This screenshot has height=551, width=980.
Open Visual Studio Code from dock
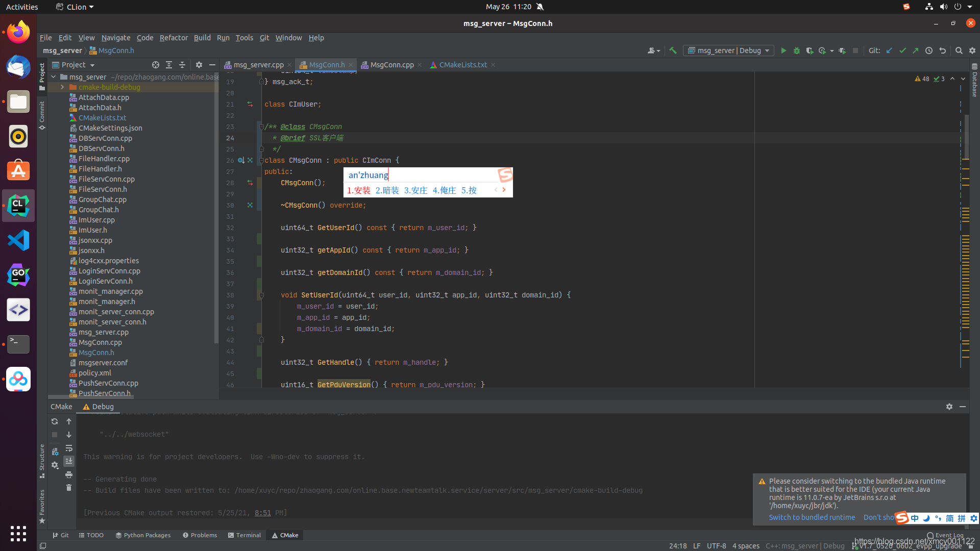click(x=18, y=240)
